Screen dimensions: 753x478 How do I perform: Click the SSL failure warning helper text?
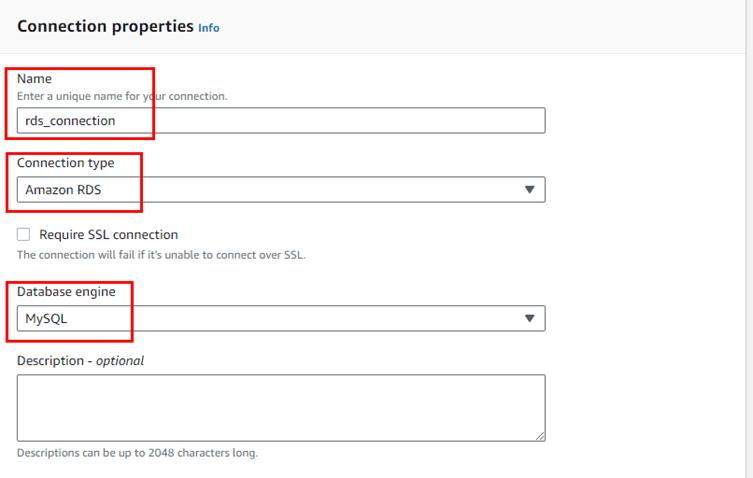click(161, 255)
